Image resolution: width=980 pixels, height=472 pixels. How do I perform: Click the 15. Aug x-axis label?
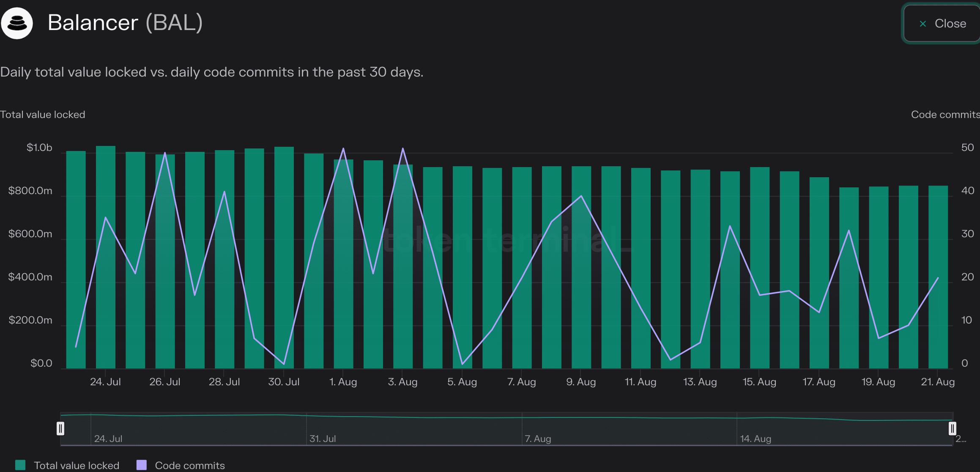coord(759,382)
